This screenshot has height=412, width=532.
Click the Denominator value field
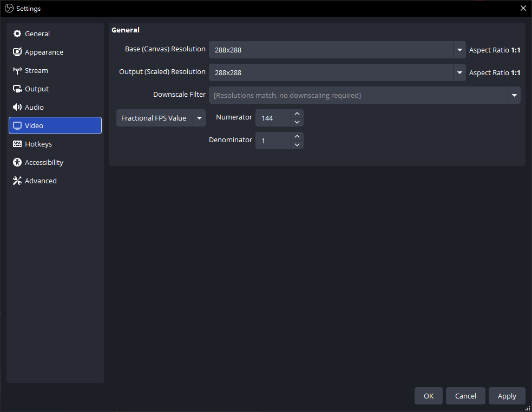(x=273, y=141)
